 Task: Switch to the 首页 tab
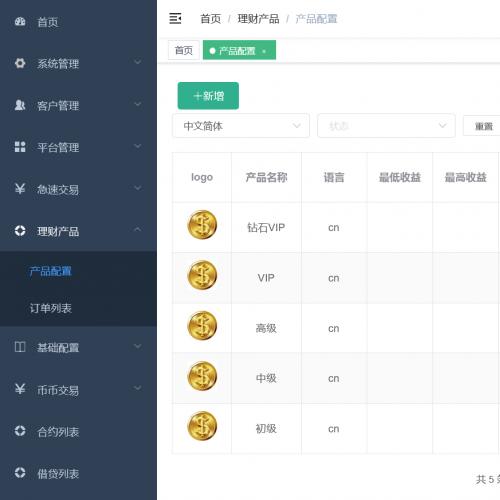pos(184,50)
